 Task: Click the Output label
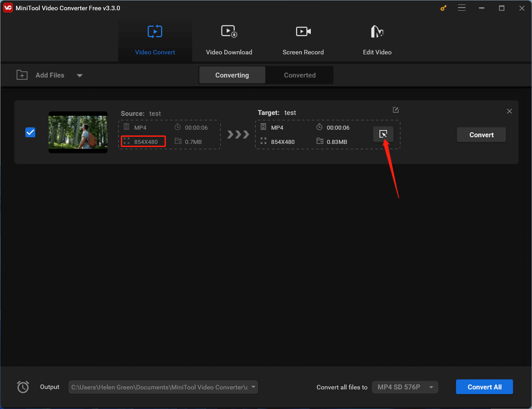[x=49, y=387]
